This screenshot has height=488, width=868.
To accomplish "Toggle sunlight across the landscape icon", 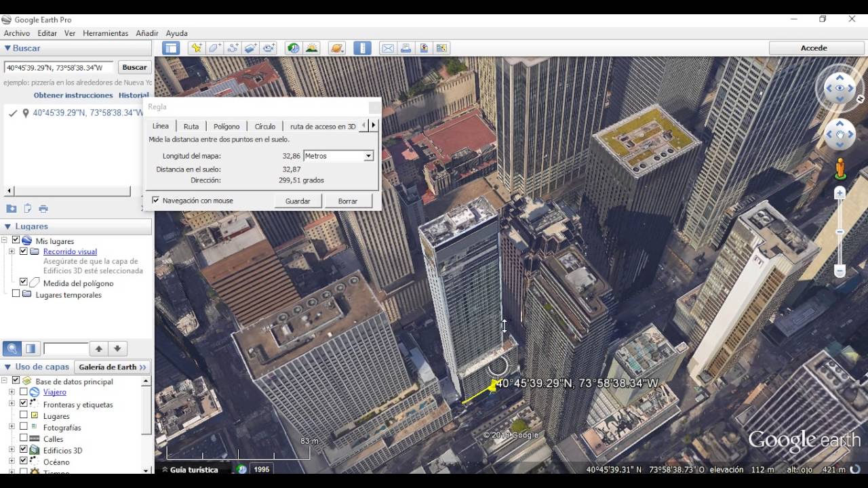I will point(312,48).
